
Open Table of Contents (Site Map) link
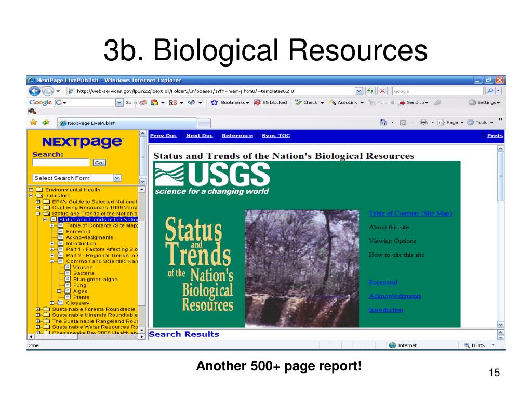click(410, 214)
